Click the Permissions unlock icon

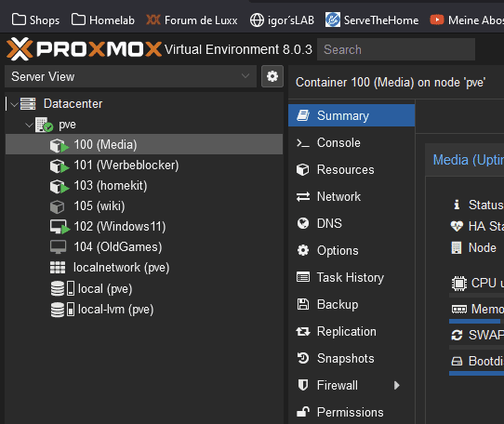click(x=303, y=412)
